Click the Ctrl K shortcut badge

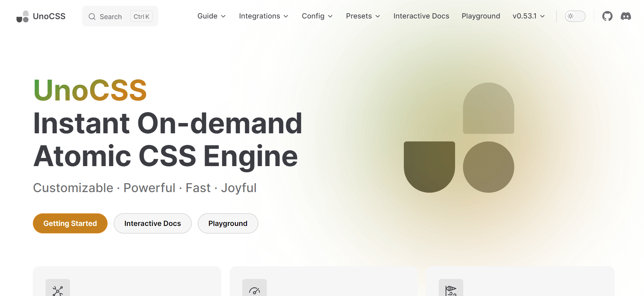pyautogui.click(x=141, y=16)
